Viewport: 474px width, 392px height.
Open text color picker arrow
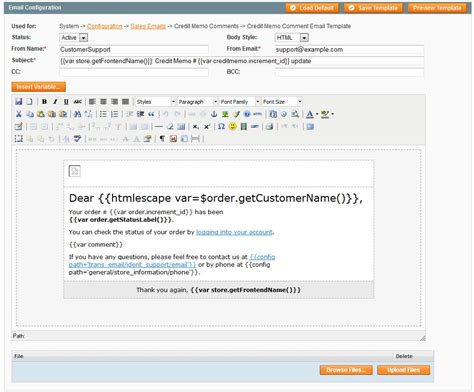click(317, 114)
